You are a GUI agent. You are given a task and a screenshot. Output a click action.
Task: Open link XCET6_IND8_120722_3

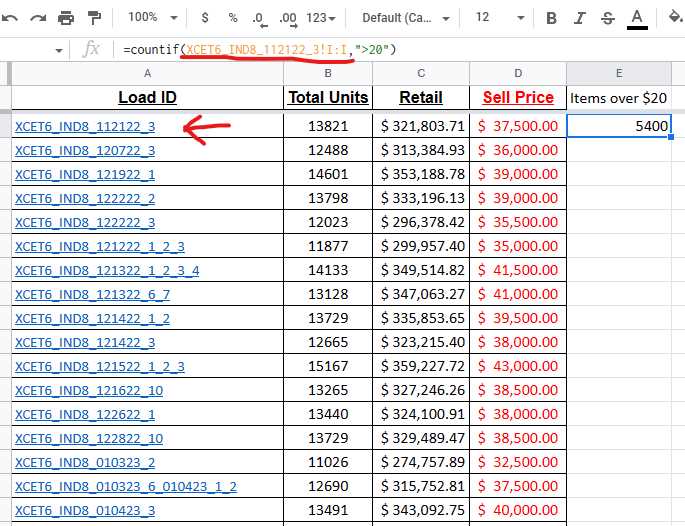pos(85,151)
